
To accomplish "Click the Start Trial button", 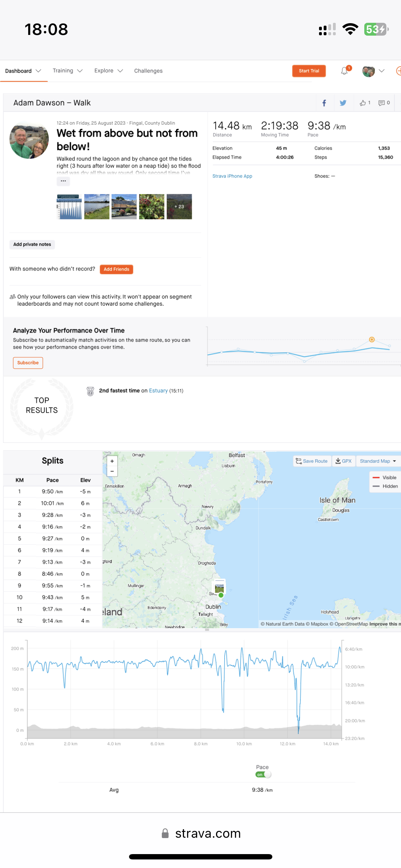I will pos(309,71).
